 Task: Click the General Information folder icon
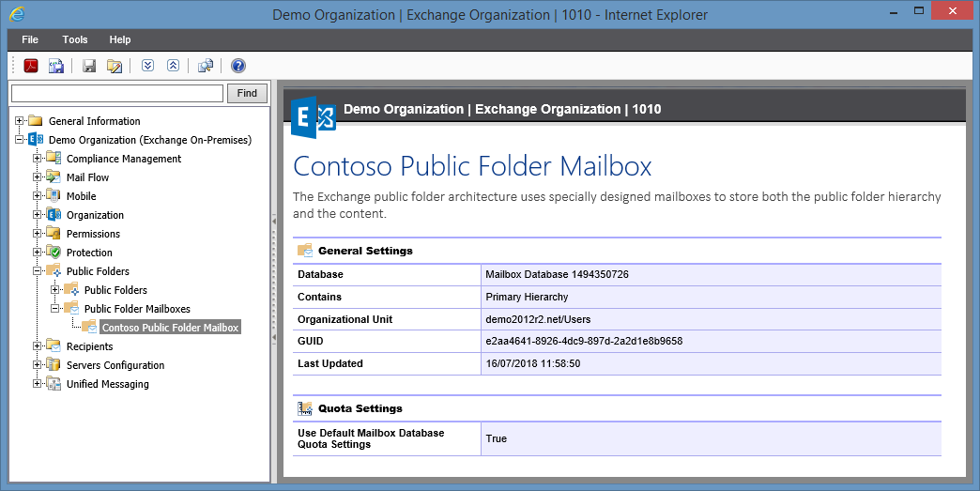[x=36, y=121]
